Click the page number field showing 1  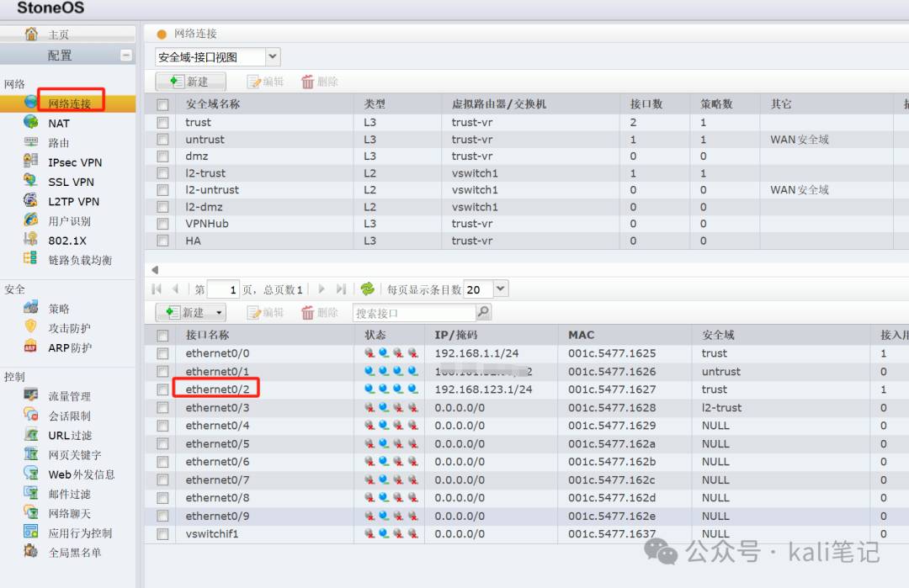tap(224, 289)
